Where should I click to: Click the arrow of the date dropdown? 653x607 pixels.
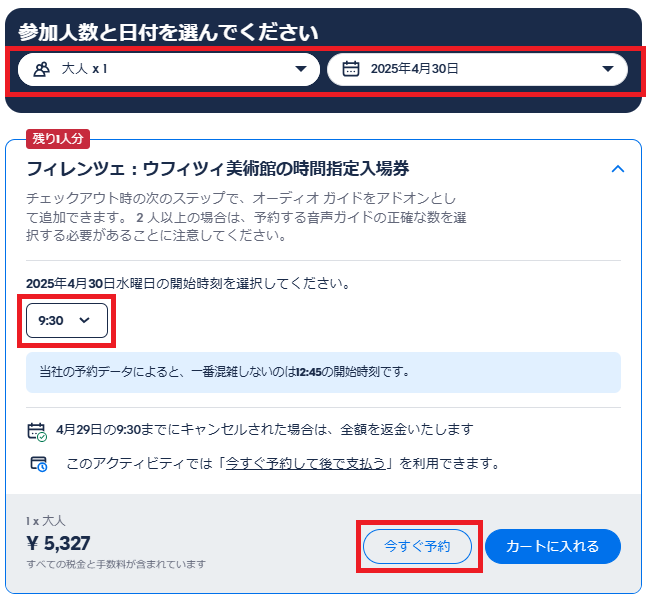(608, 69)
